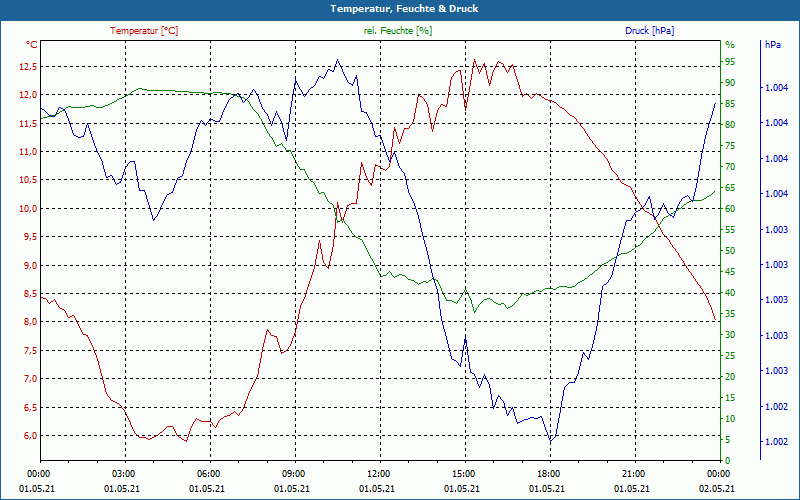Click the 03:00 time axis label
The image size is (800, 500).
(122, 473)
